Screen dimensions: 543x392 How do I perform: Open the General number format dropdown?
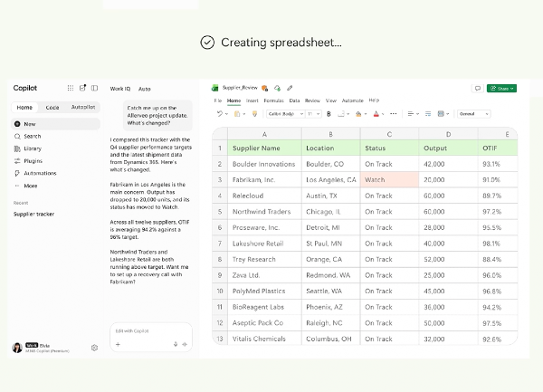[473, 114]
